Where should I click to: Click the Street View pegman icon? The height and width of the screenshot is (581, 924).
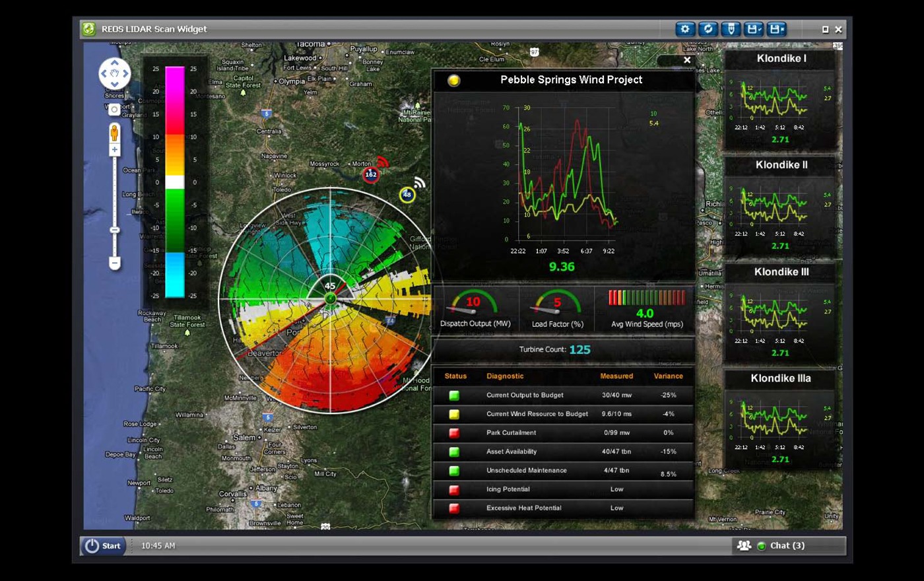point(114,133)
